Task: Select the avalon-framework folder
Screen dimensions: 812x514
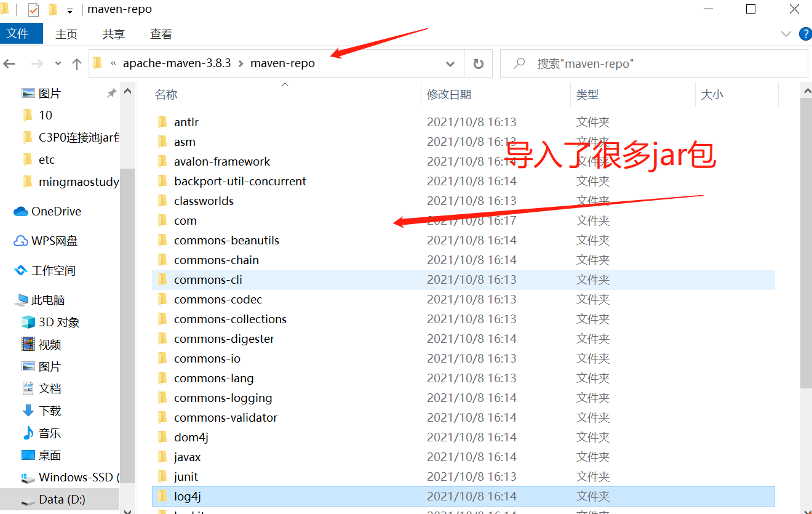Action: (x=463, y=161)
